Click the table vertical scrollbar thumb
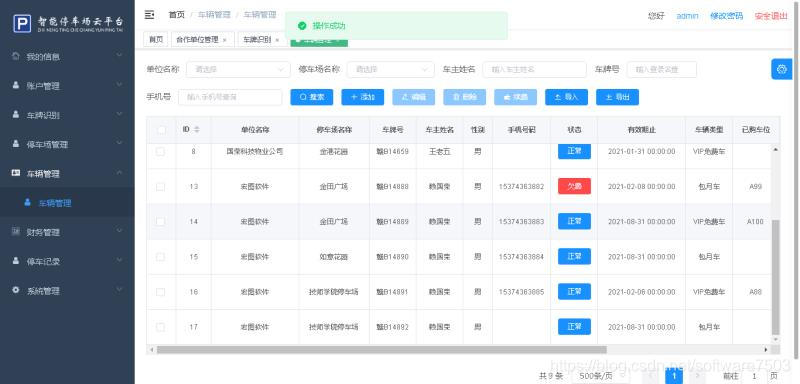The width and height of the screenshot is (800, 384). tap(776, 277)
